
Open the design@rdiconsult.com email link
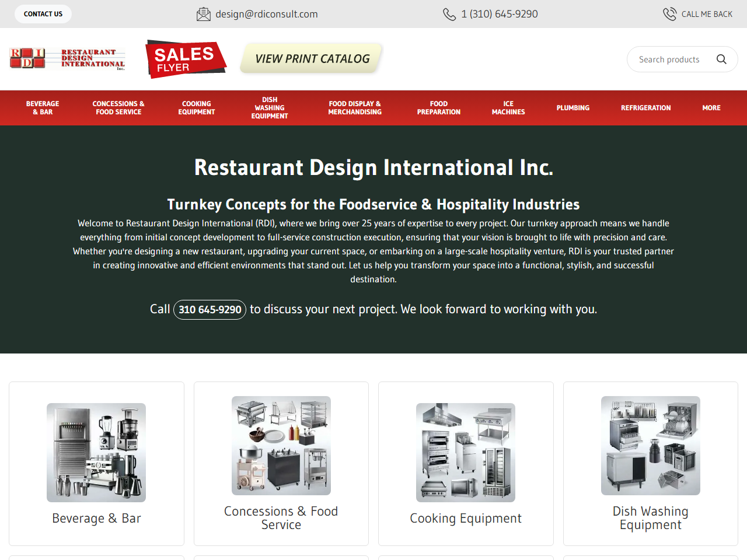click(267, 14)
